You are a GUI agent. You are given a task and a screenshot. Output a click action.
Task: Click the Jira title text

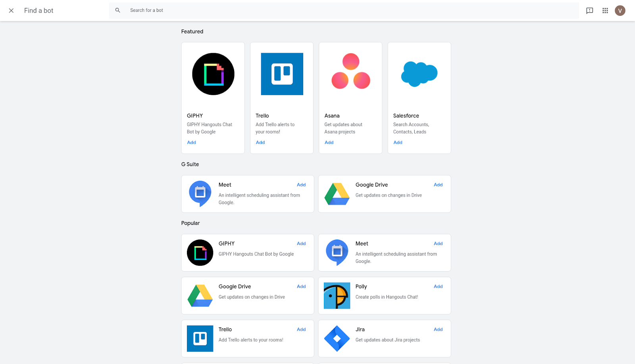360,330
